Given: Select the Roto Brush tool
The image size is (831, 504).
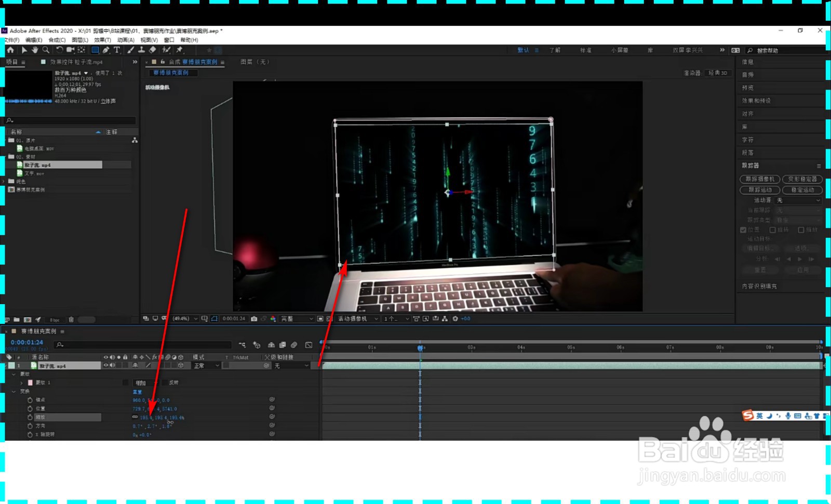Looking at the screenshot, I should tap(166, 50).
